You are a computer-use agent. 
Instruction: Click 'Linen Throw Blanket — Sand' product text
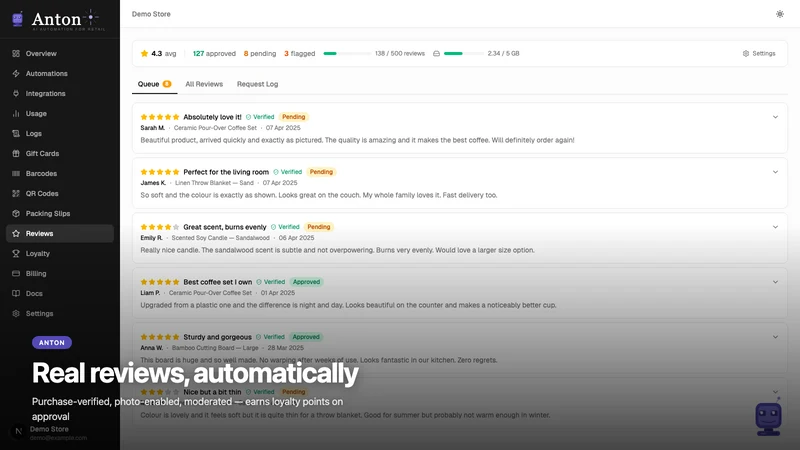click(x=214, y=183)
